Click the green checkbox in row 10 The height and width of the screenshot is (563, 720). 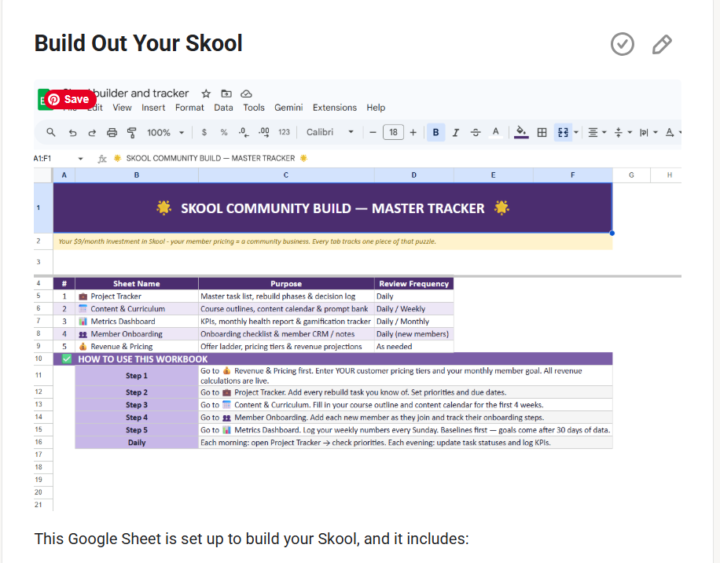click(67, 359)
